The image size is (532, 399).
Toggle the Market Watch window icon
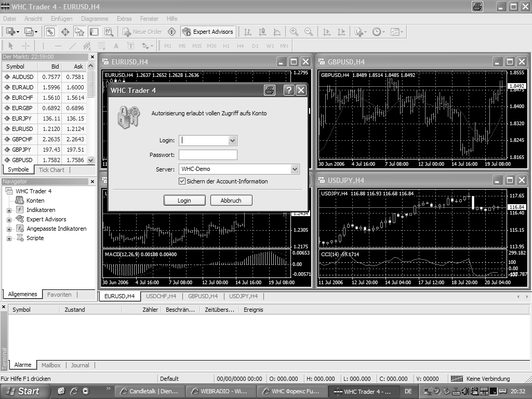click(50, 32)
